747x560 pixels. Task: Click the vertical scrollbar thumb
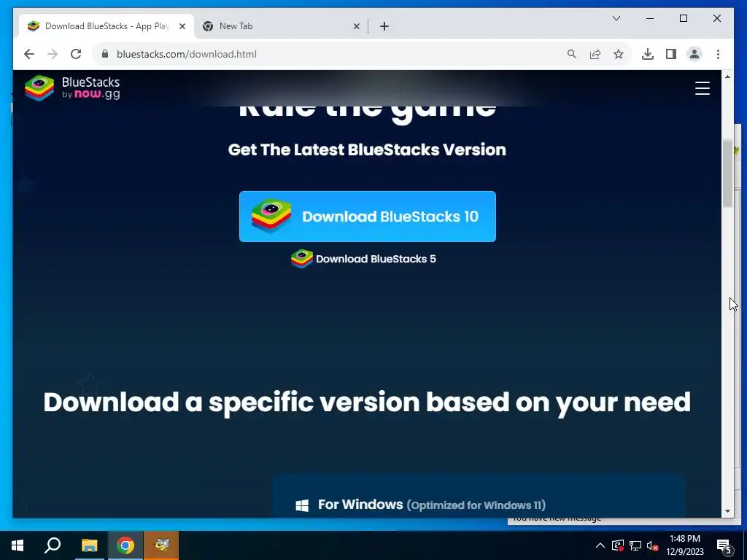(727, 174)
